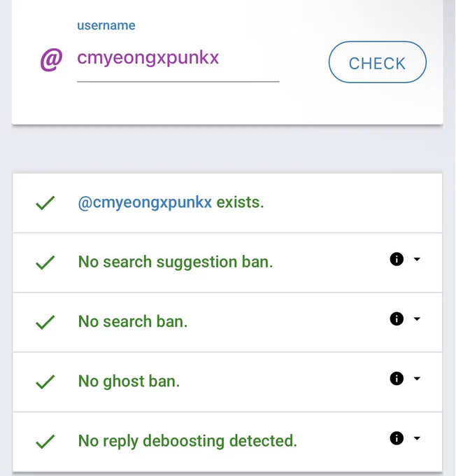Select the No search ban result text

pyautogui.click(x=133, y=321)
